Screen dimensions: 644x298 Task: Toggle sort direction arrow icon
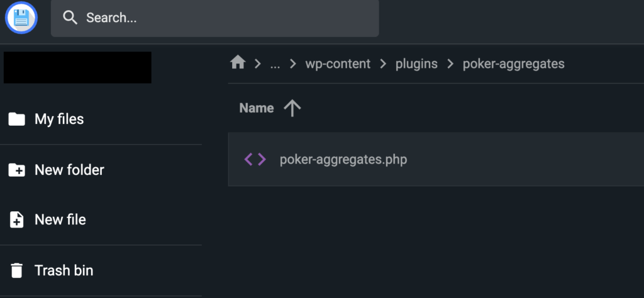click(x=292, y=108)
